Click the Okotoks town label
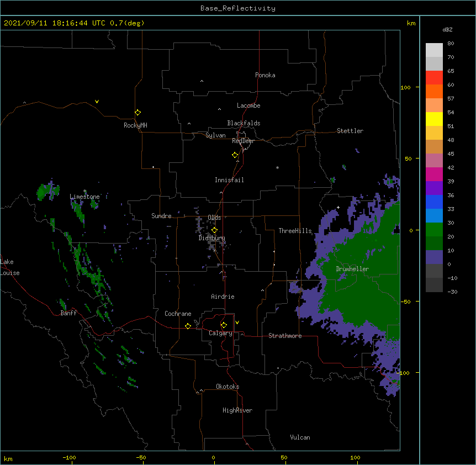Image resolution: width=476 pixels, height=465 pixels. (x=228, y=387)
